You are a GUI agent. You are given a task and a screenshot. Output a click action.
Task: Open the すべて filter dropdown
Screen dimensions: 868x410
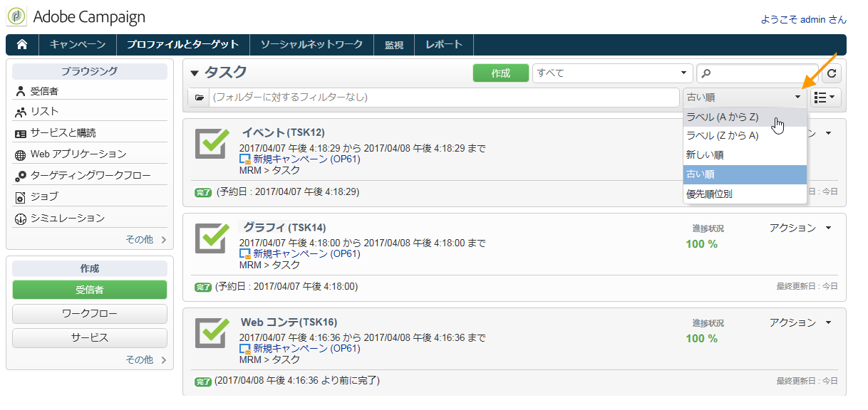pyautogui.click(x=612, y=73)
